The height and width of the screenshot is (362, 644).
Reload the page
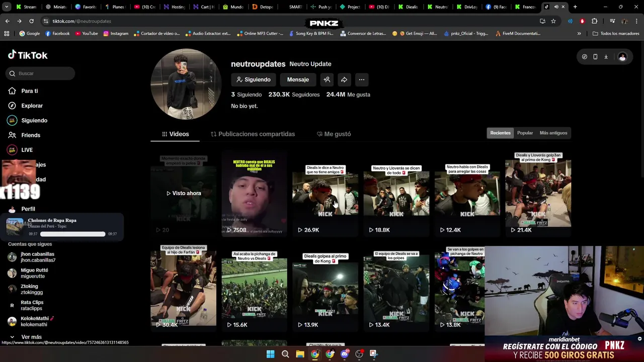pyautogui.click(x=31, y=21)
